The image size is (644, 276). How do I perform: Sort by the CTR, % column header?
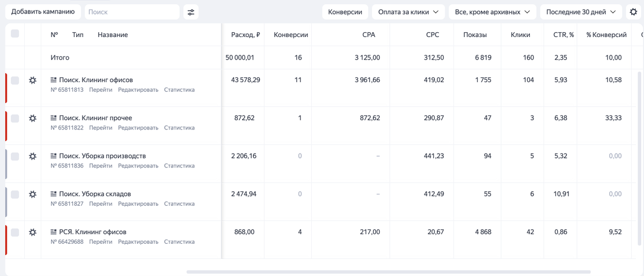point(563,35)
